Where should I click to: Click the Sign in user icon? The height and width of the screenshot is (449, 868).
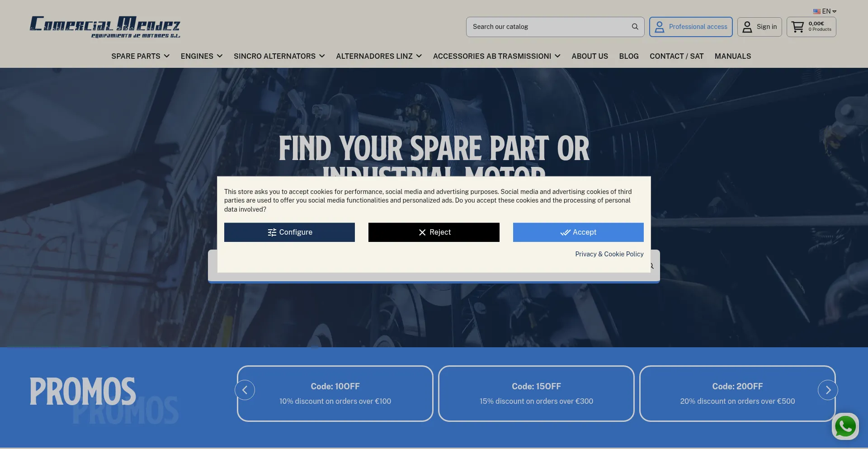tap(747, 27)
